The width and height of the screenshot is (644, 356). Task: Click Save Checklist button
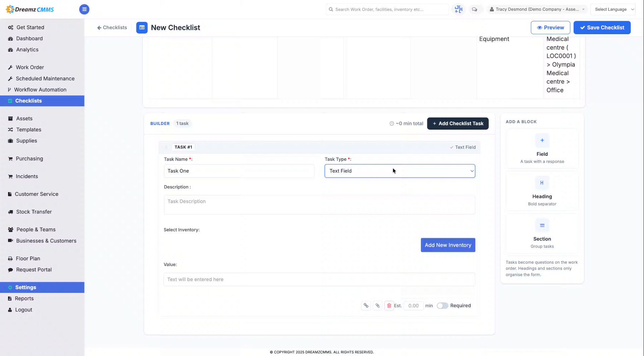pos(602,28)
